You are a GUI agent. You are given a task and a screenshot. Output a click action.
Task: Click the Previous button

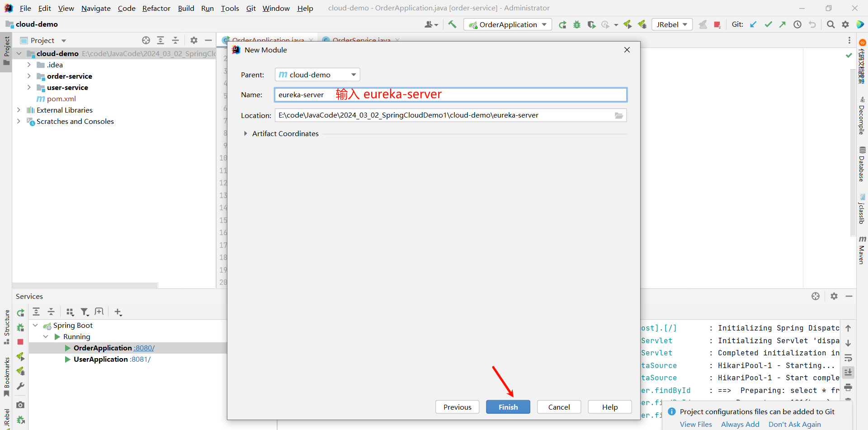tap(458, 407)
